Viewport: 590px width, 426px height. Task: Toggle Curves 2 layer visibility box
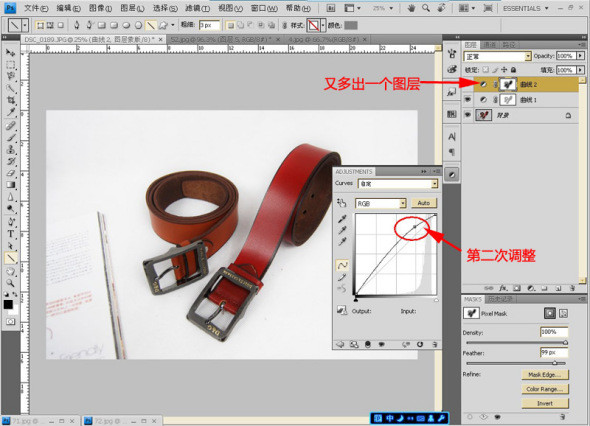click(x=468, y=84)
